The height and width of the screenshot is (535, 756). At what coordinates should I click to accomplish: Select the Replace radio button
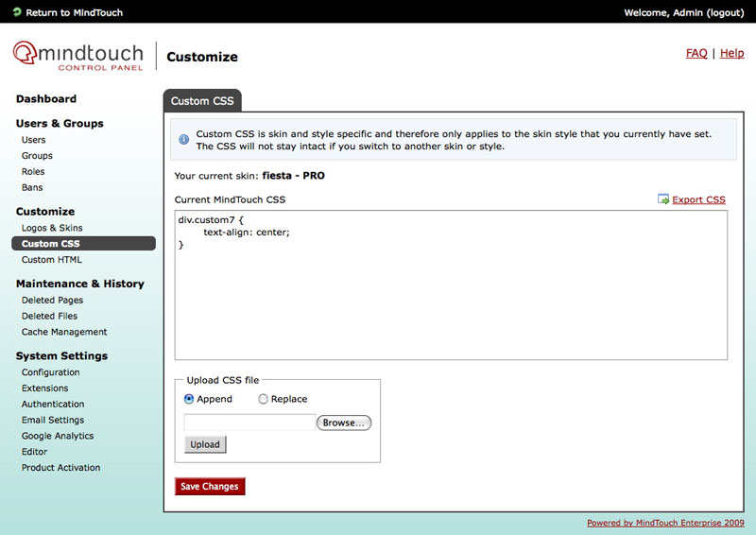point(263,399)
